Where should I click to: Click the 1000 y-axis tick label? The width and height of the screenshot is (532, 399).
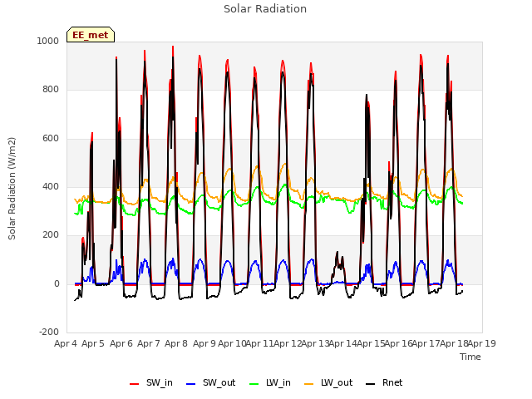(48, 41)
